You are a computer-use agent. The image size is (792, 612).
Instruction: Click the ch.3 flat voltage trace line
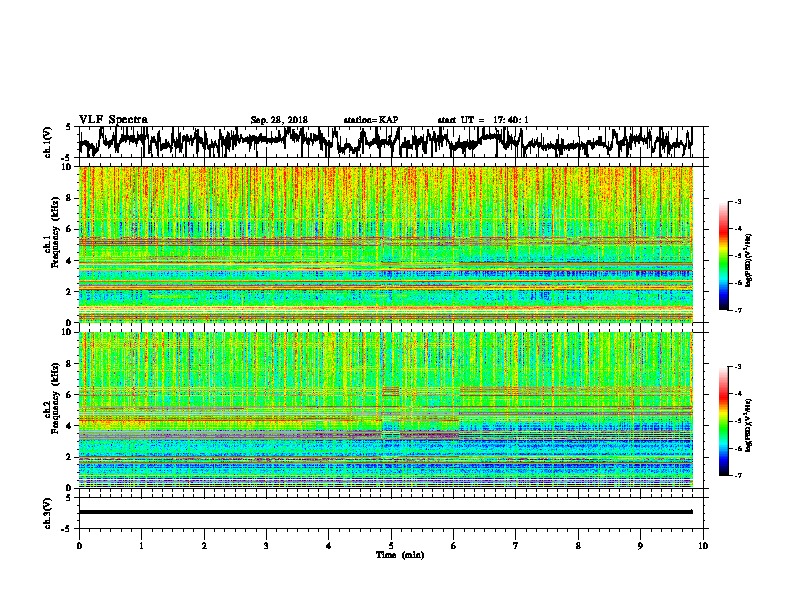point(386,512)
